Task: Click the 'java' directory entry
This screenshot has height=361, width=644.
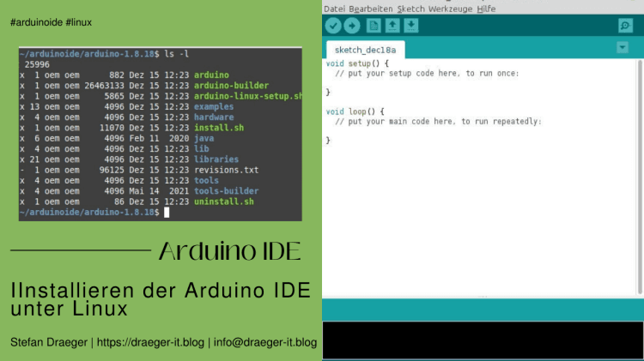Action: (204, 138)
